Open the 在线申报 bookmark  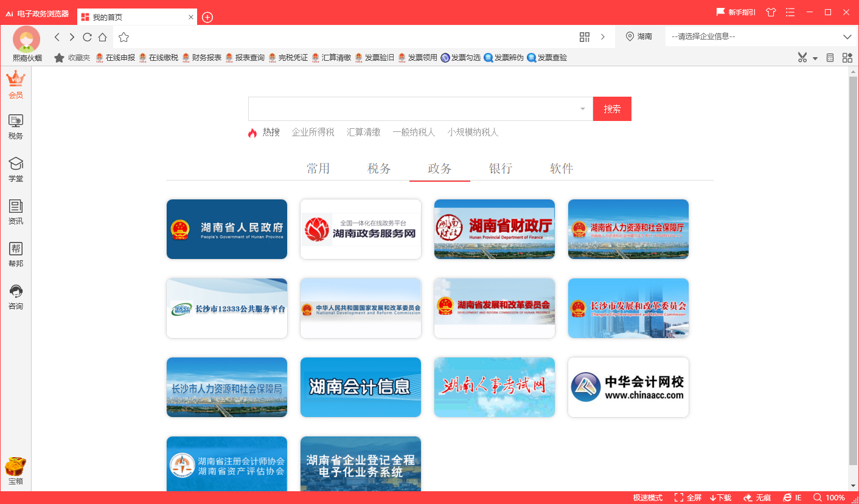pyautogui.click(x=115, y=58)
